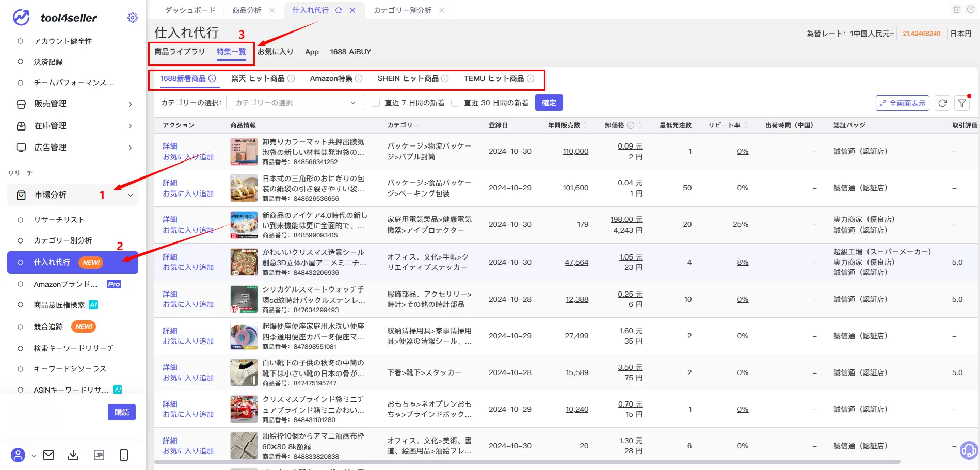Click the Christmas sticker product thumbnail
Screen dimensions: 980x470
click(244, 262)
